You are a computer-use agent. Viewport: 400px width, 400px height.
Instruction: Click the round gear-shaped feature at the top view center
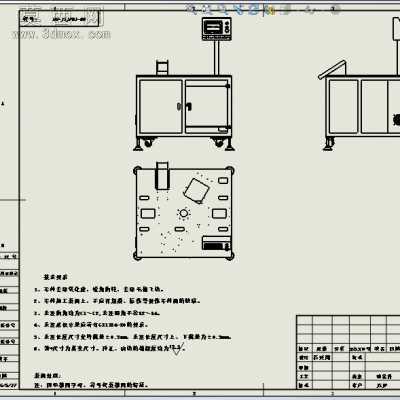point(184,213)
